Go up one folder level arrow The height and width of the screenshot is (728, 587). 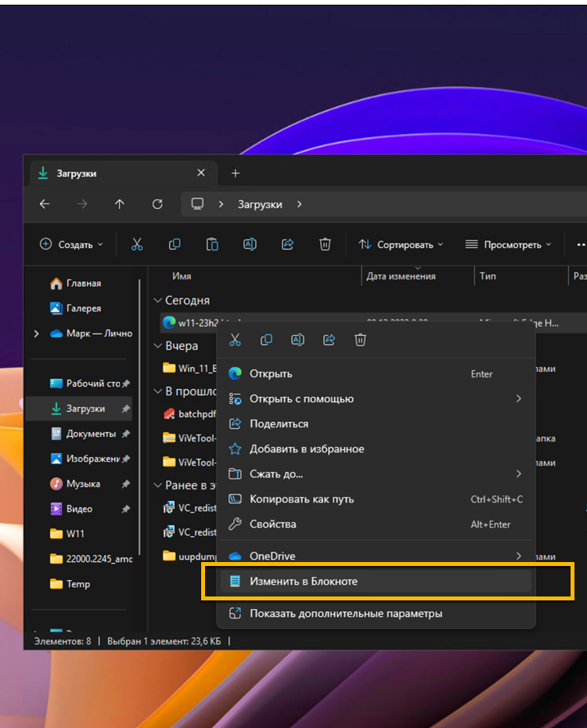point(120,204)
